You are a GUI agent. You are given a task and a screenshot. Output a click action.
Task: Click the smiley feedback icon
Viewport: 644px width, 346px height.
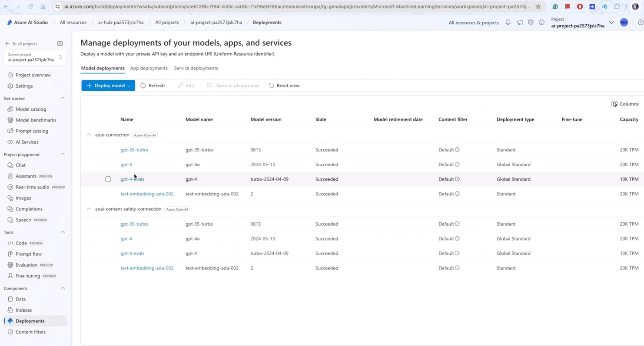541,23
